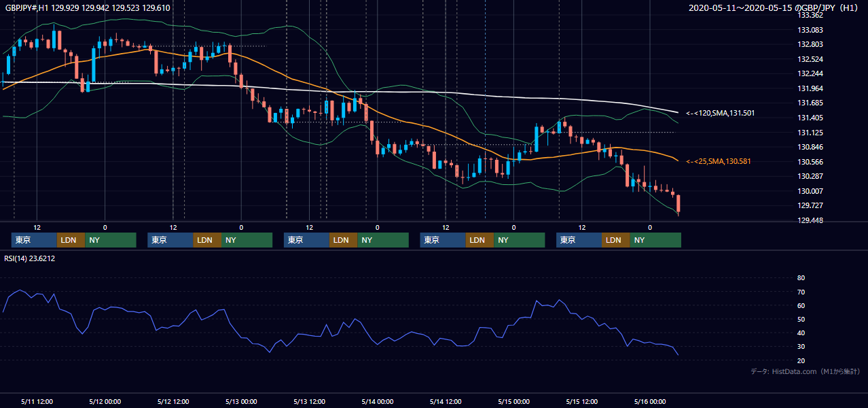This screenshot has width=868, height=408.
Task: Click RSI axis level 40
Action: click(x=801, y=333)
